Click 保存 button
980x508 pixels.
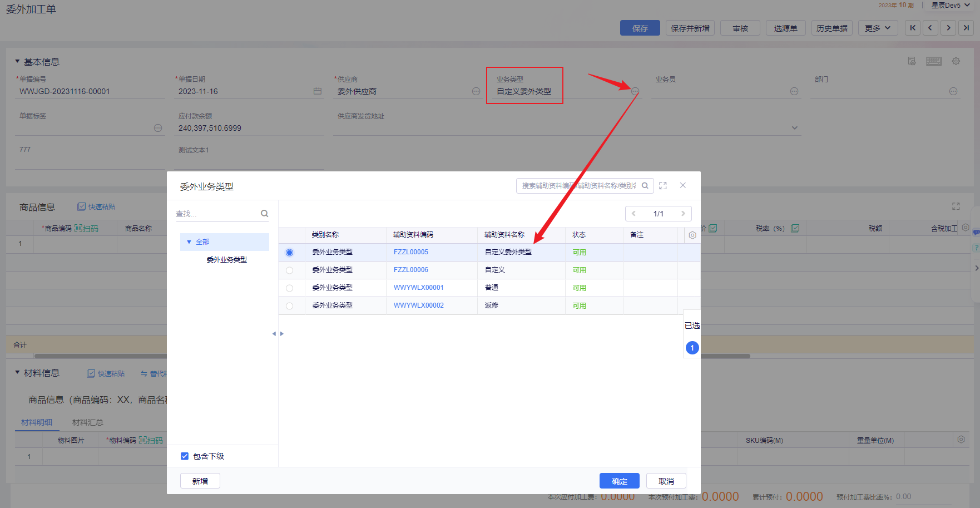click(640, 28)
